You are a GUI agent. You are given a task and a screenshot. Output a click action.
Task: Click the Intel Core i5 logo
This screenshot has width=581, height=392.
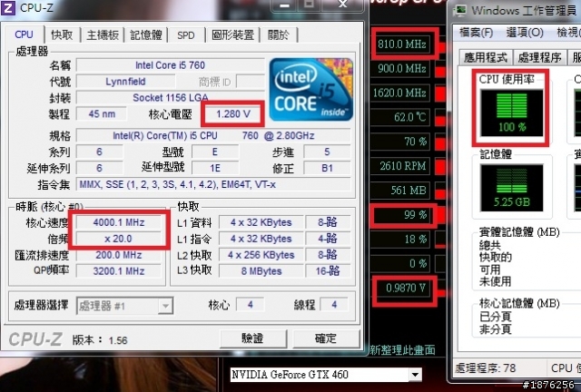(310, 89)
